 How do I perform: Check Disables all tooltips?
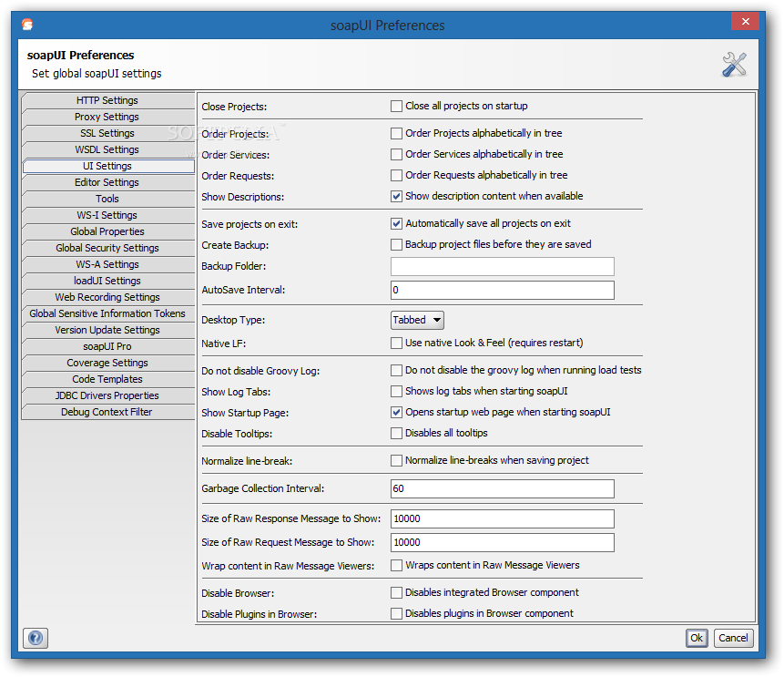coord(396,433)
